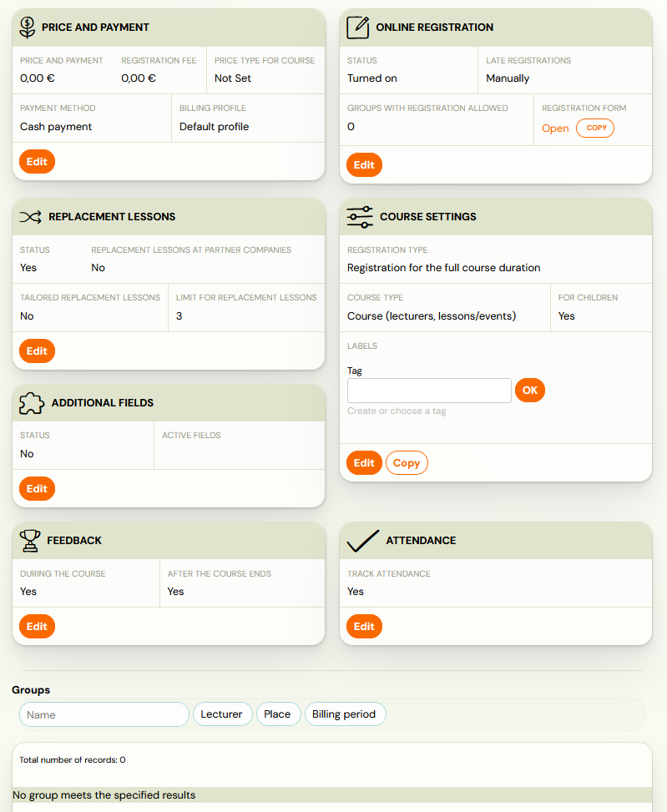Click the Replacement Lessons shuffle arrows icon

31,217
